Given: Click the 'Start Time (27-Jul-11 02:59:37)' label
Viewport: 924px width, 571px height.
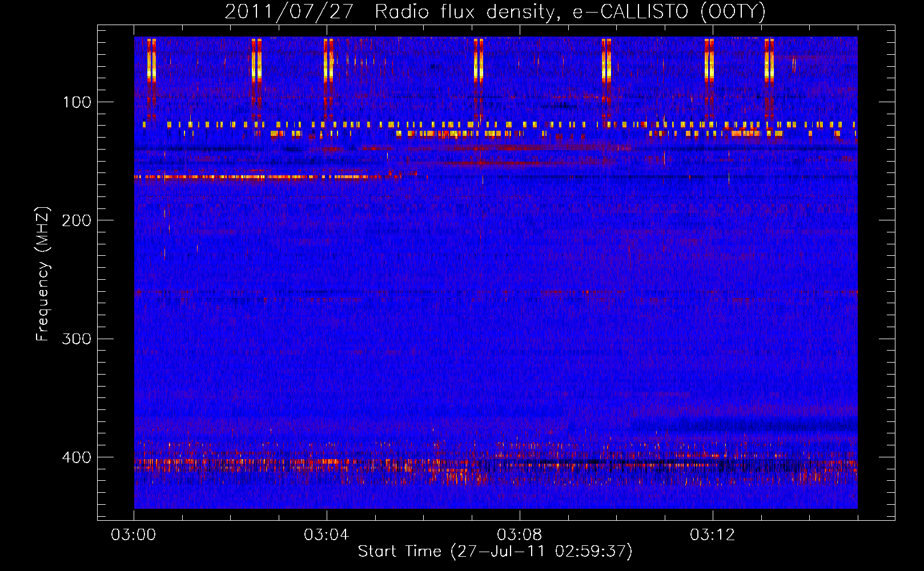Looking at the screenshot, I should coord(495,552).
